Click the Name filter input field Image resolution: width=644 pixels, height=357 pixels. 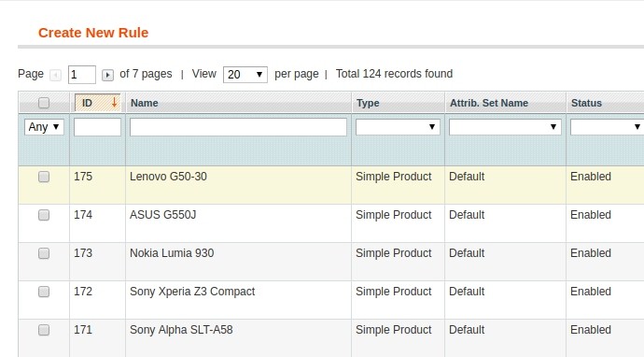tap(238, 127)
